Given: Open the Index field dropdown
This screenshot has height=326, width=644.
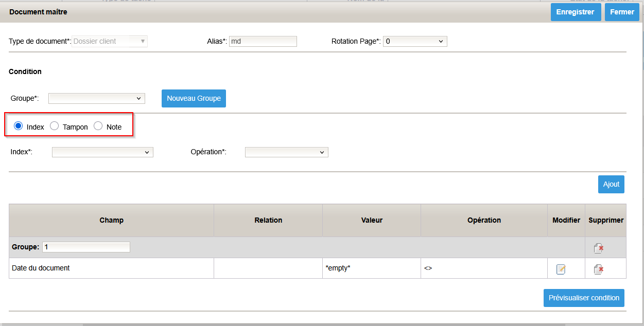Looking at the screenshot, I should pyautogui.click(x=102, y=152).
